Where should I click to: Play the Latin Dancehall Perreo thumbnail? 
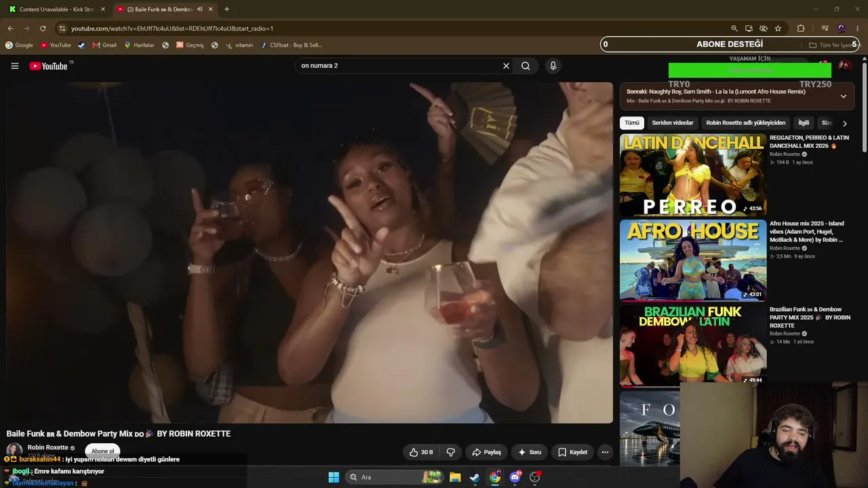(693, 175)
